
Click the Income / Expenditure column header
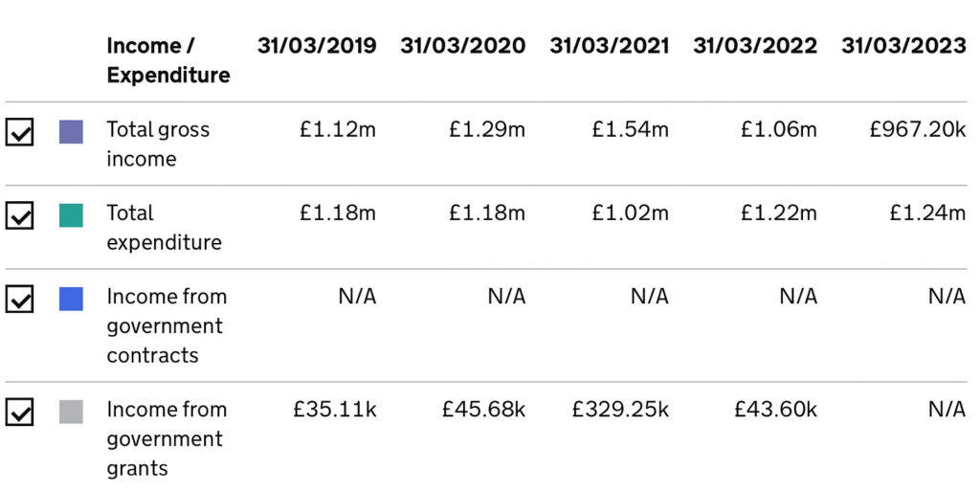pos(168,60)
